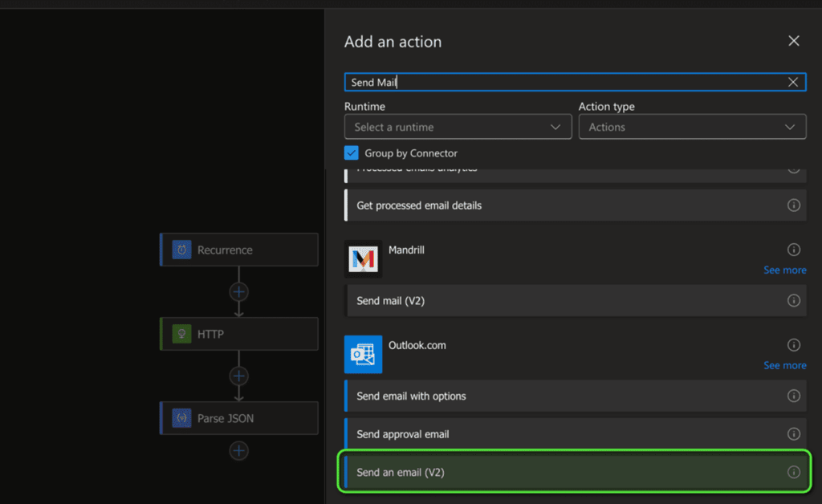This screenshot has height=504, width=822.
Task: Click the Outlook.com connector icon
Action: point(364,354)
